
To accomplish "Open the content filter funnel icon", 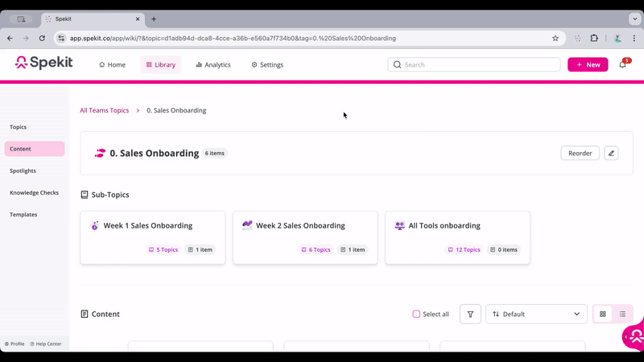I will [470, 314].
